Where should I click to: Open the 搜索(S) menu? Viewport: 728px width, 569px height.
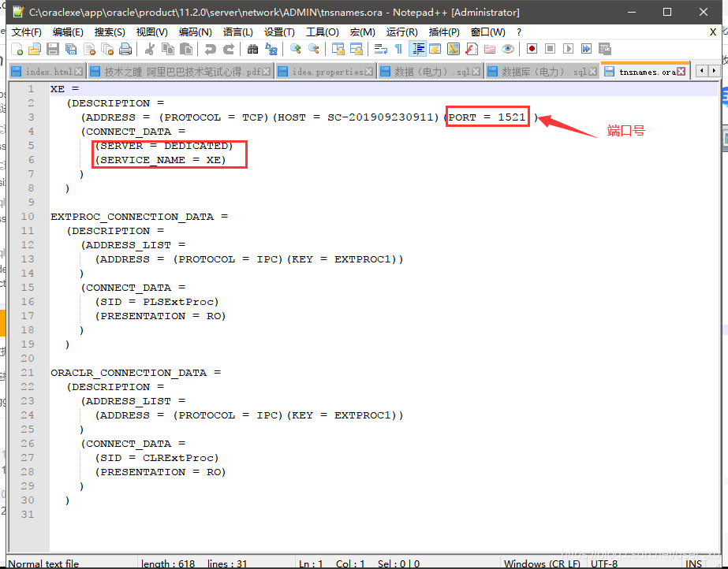110,32
